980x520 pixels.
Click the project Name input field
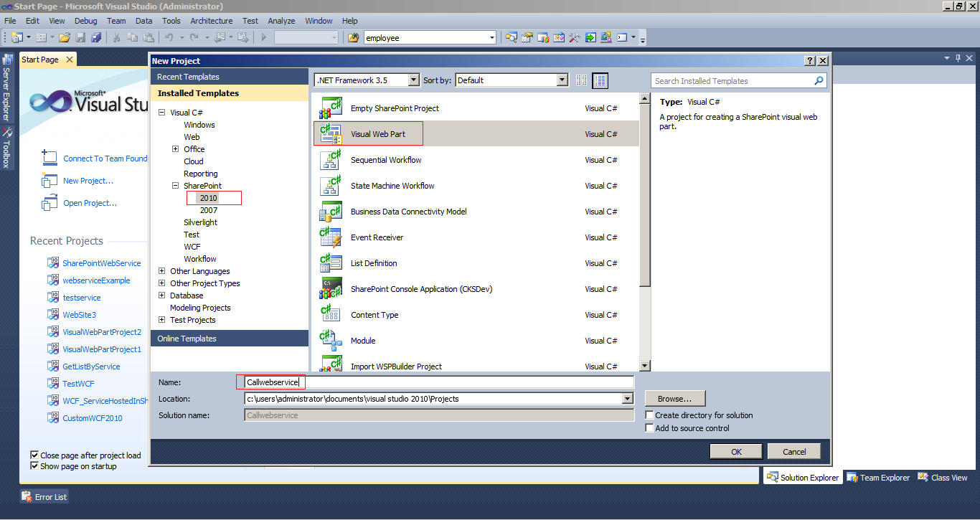pyautogui.click(x=439, y=382)
